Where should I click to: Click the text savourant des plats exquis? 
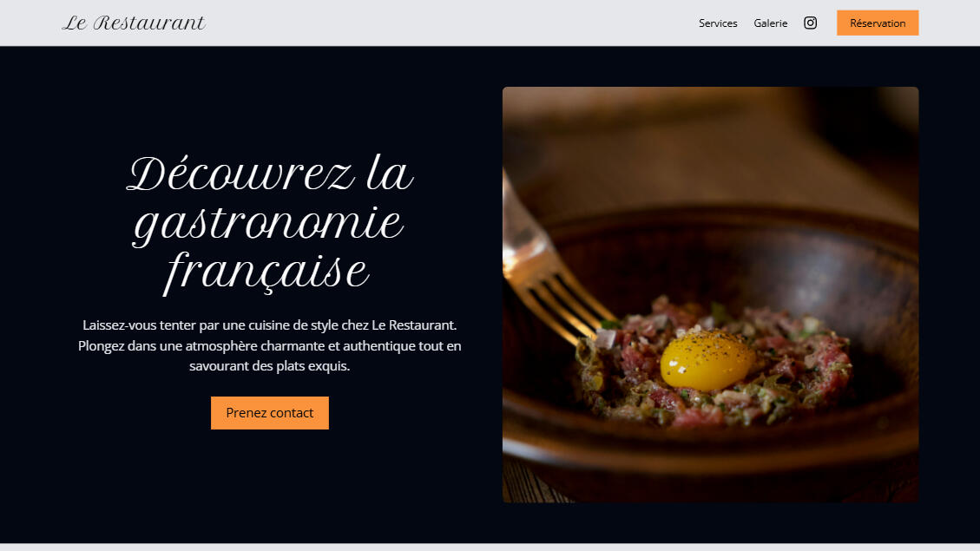click(269, 366)
